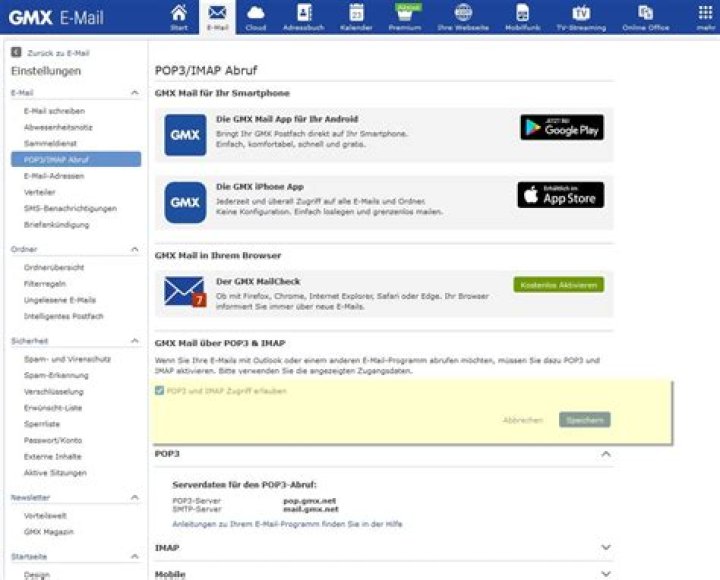Collapse the POP3 server data section

(x=606, y=454)
